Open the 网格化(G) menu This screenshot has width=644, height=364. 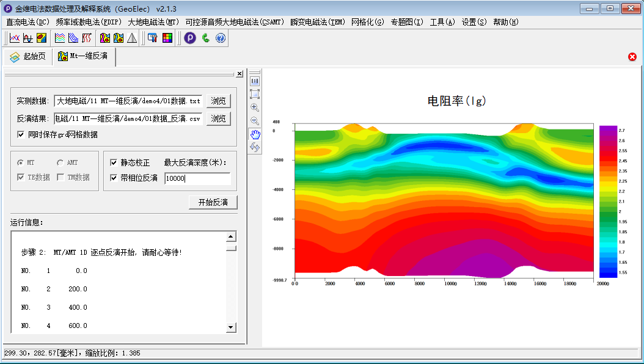368,22
